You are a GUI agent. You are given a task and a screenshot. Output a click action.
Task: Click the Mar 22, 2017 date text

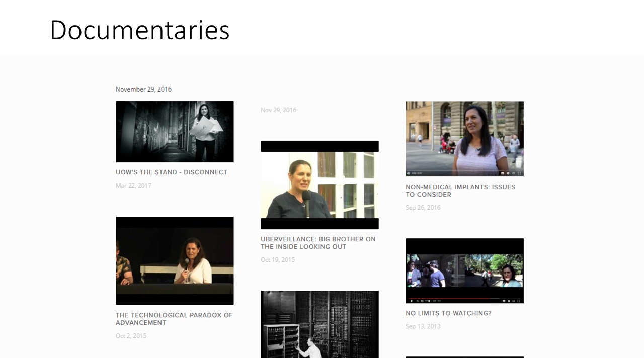(x=133, y=186)
